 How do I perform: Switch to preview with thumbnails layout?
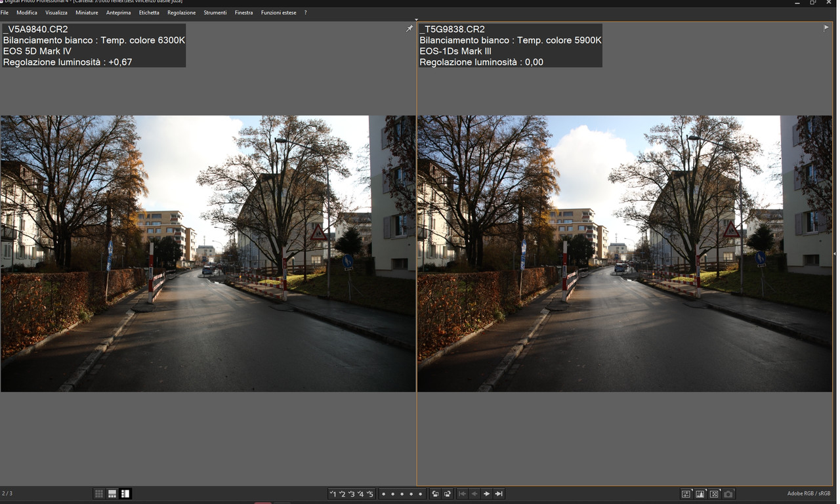112,493
